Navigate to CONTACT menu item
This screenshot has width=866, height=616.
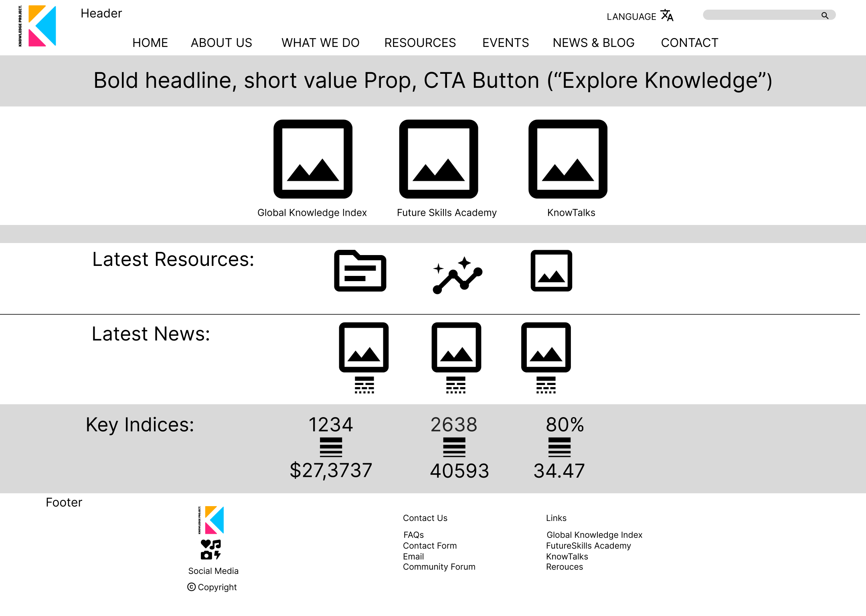coord(689,43)
